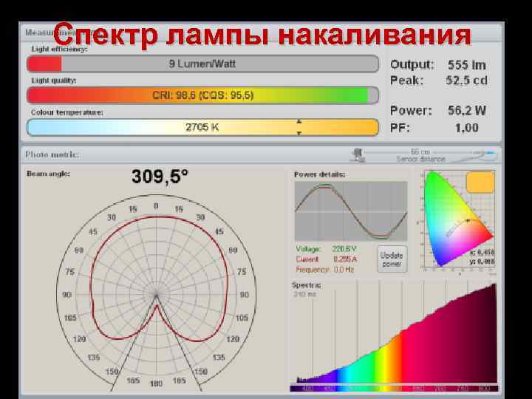Click the Light quality label
This screenshot has height=399, width=532.
pyautogui.click(x=54, y=81)
